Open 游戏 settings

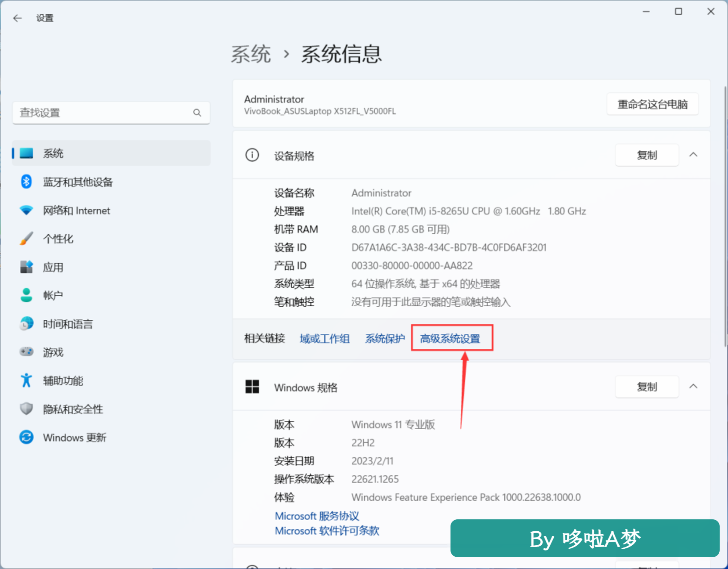111,352
